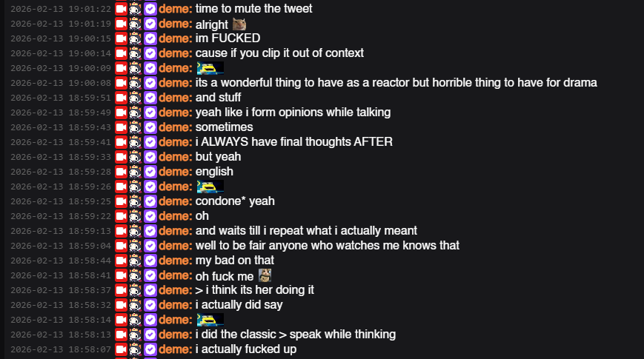
Task: Select the message about a wonderful thing for a reactor
Action: (396, 83)
